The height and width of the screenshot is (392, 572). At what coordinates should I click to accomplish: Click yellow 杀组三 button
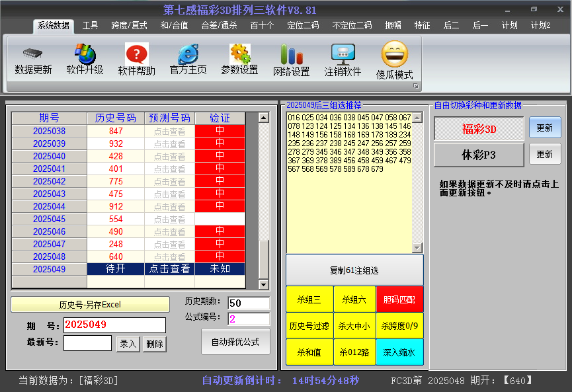coord(309,299)
